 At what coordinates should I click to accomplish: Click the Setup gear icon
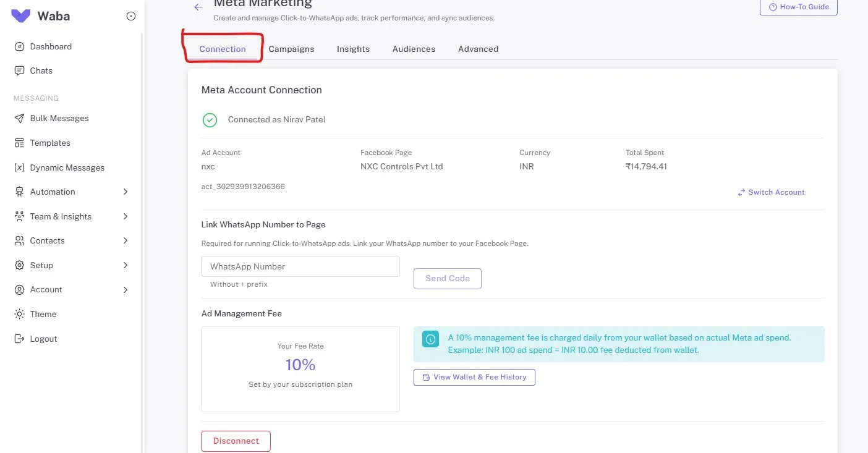click(x=19, y=265)
